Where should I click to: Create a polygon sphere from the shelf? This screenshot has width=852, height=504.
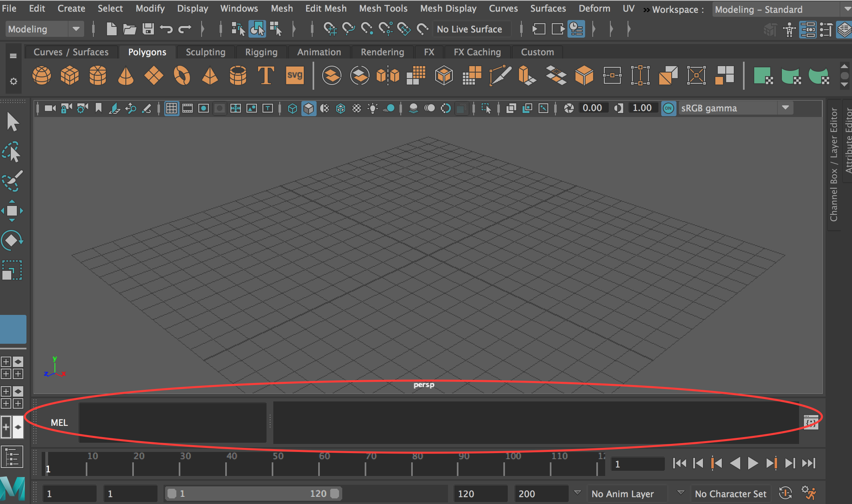click(x=42, y=75)
